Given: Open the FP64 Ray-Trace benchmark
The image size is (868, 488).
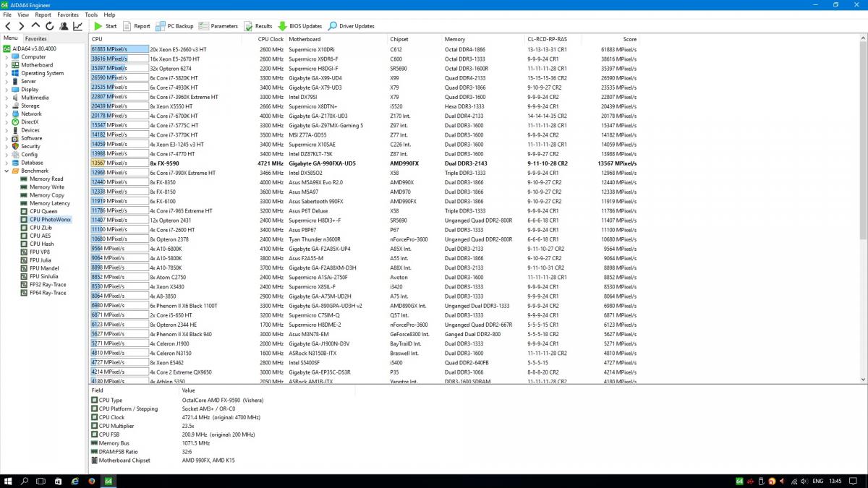Looking at the screenshot, I should 48,293.
